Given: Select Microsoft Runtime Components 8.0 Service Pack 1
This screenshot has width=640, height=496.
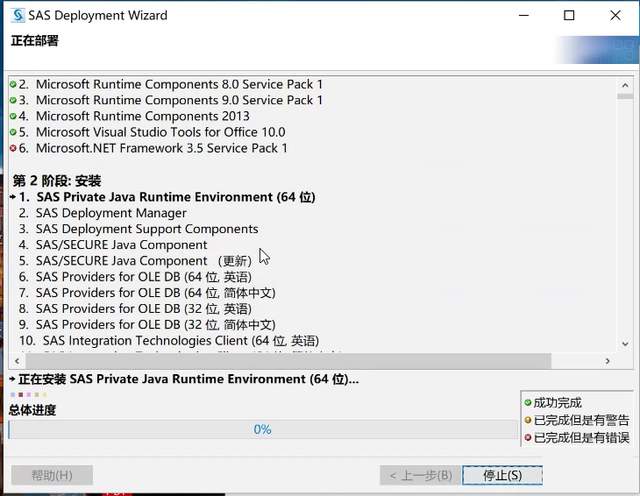Looking at the screenshot, I should 180,85.
